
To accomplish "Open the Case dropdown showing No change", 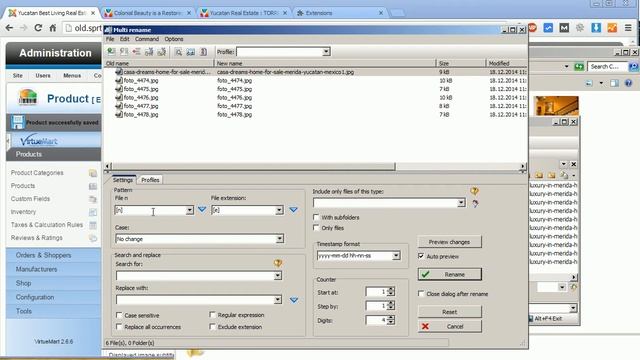I will click(x=280, y=239).
